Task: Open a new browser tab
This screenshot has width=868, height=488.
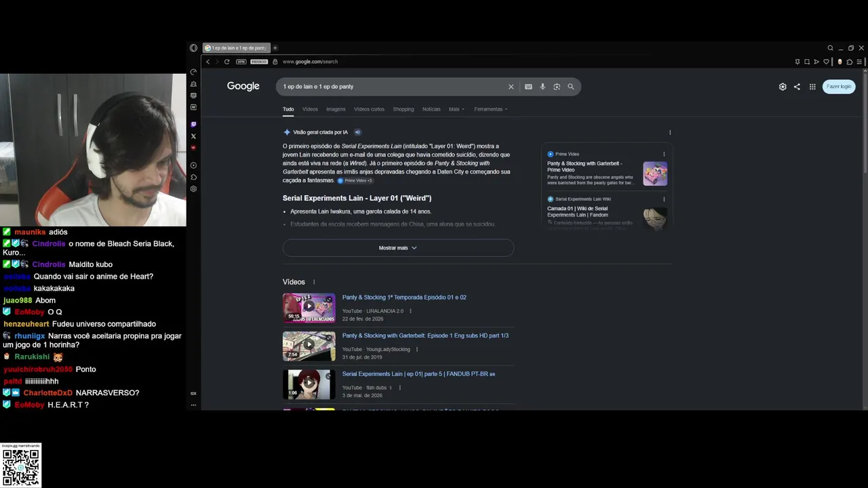Action: click(x=275, y=48)
